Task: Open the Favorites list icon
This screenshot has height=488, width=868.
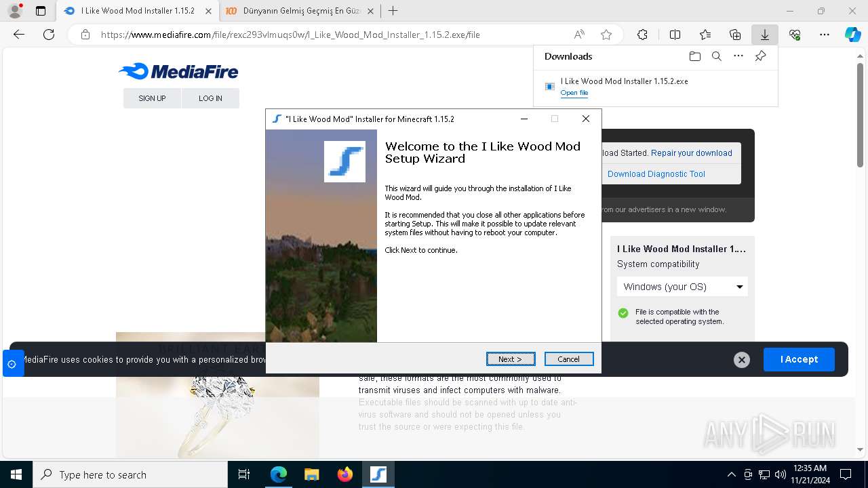Action: click(x=705, y=35)
